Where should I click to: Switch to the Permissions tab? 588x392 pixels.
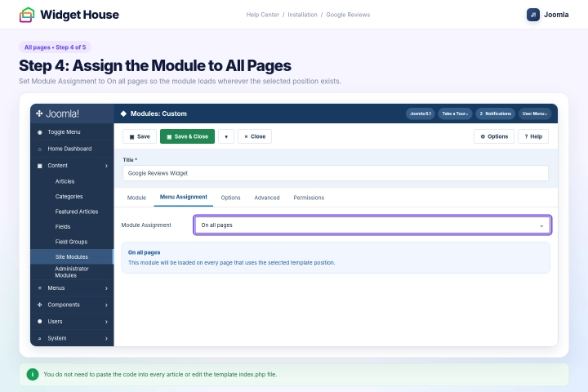[x=309, y=198]
